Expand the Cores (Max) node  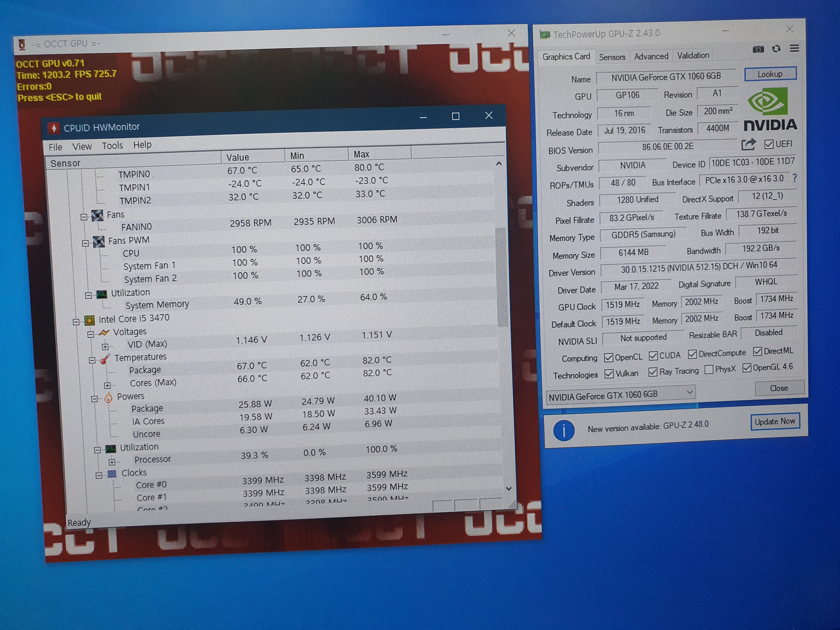(x=107, y=385)
